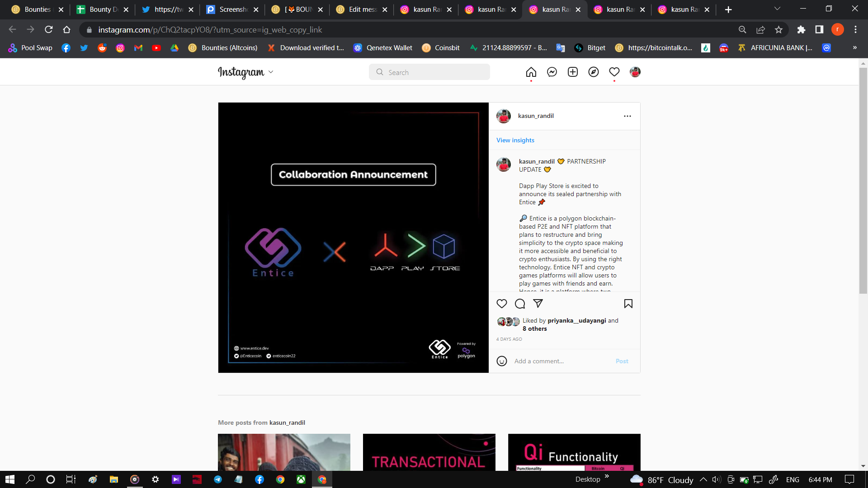Open comment bubble icon on post
The height and width of the screenshot is (488, 868).
520,304
